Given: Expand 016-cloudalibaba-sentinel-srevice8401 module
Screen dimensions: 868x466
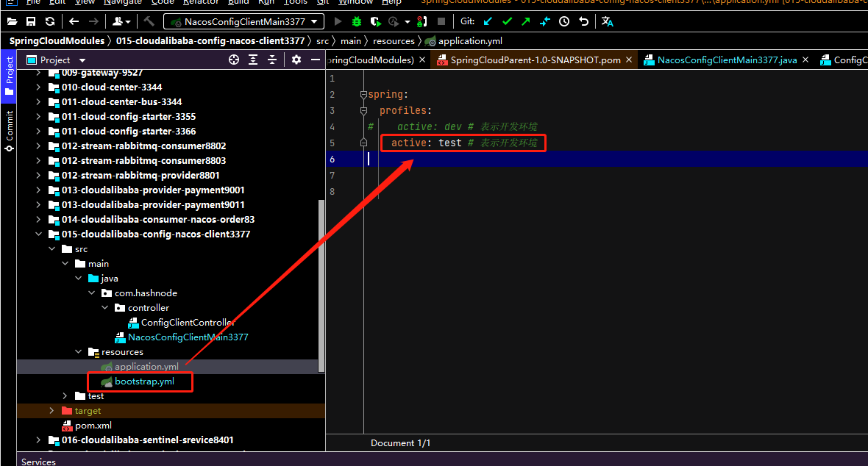Looking at the screenshot, I should point(38,440).
